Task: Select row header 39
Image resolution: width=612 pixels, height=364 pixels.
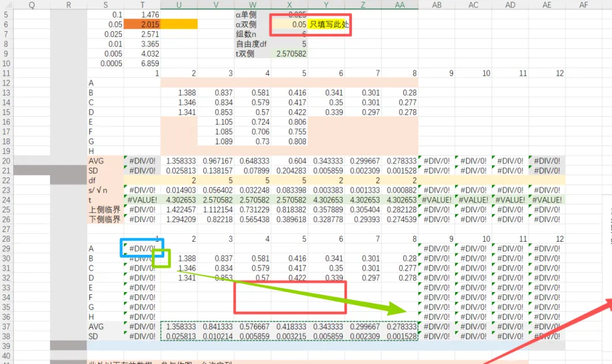Action: [x=6, y=346]
